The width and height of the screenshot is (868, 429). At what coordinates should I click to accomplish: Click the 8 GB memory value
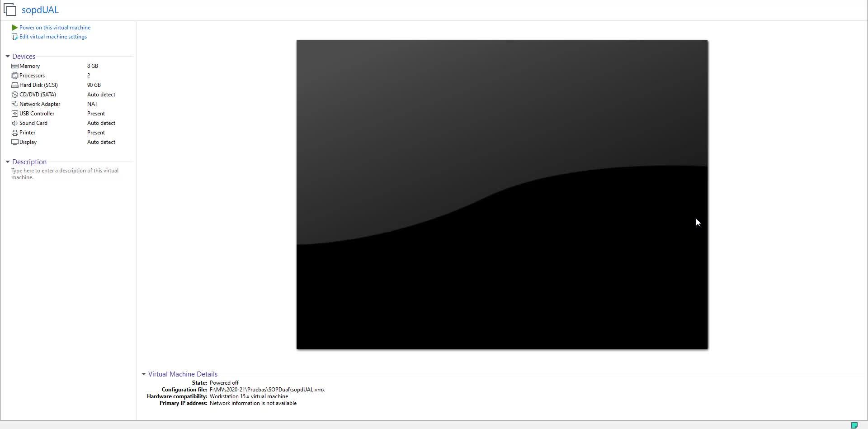[x=93, y=66]
